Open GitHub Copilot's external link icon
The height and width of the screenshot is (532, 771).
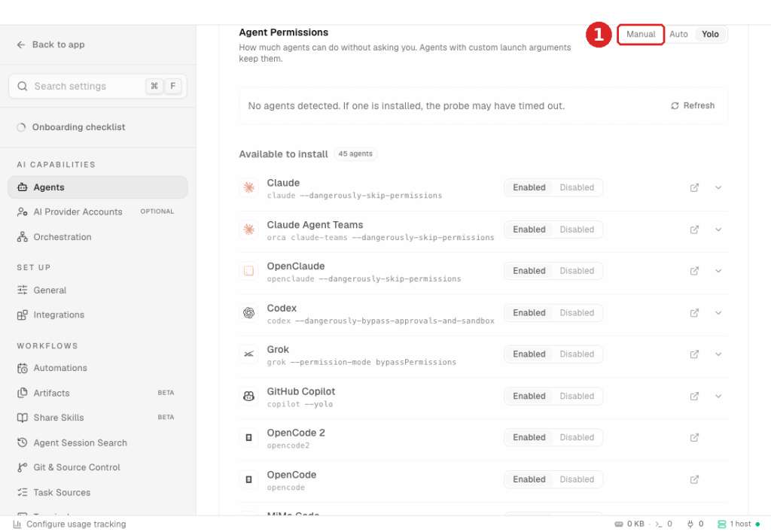click(x=694, y=396)
